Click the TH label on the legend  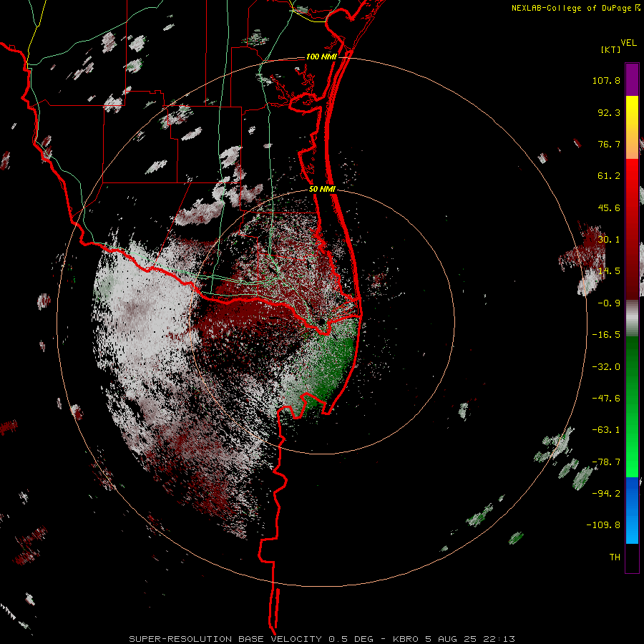[615, 557]
